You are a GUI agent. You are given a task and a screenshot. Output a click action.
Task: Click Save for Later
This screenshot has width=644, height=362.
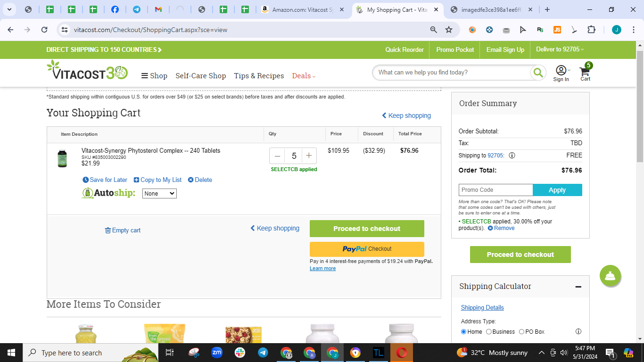(105, 180)
